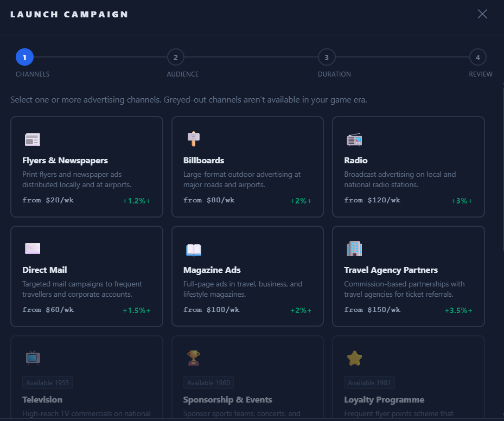
Task: Click the +2%+ boost on Magazine Ads
Action: coord(301,310)
